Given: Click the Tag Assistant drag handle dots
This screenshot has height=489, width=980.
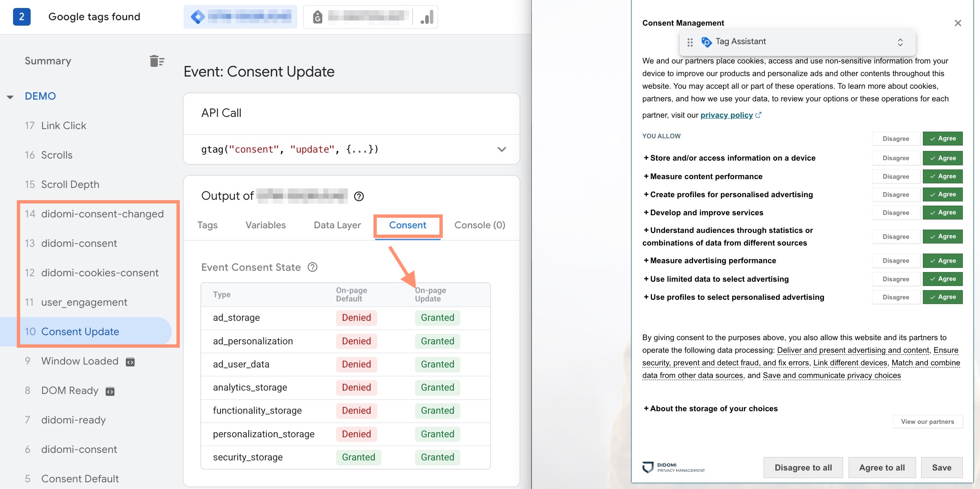Looking at the screenshot, I should [690, 42].
